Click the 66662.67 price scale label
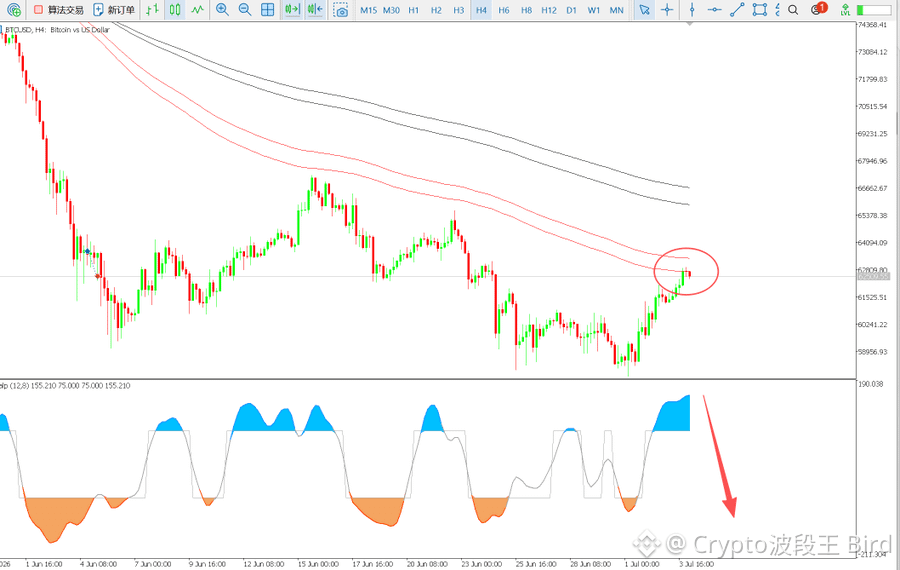900x570 pixels. [872, 188]
